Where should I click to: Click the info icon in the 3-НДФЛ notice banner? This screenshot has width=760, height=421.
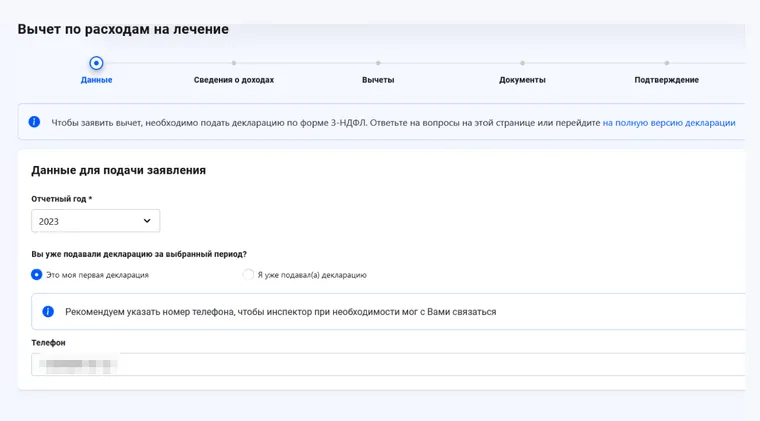click(34, 122)
